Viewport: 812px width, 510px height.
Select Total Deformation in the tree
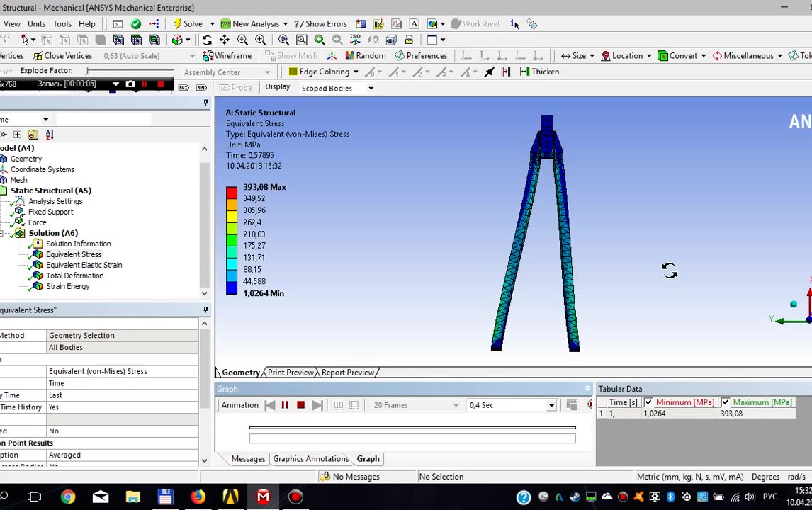coord(74,276)
